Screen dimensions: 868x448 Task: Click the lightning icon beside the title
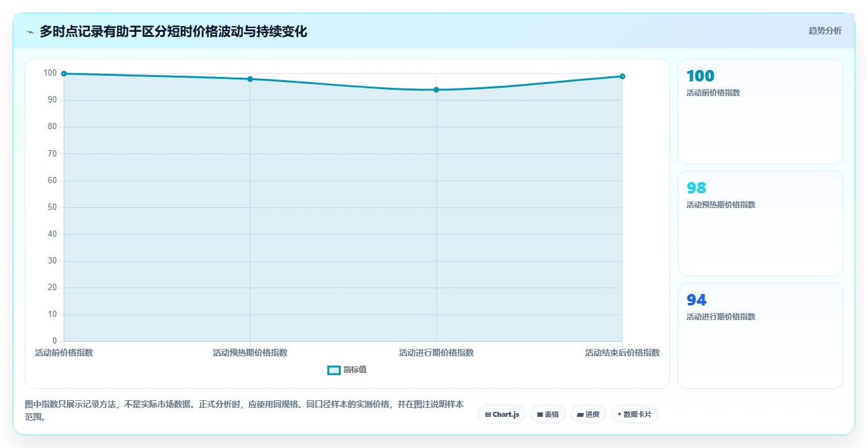[31, 31]
